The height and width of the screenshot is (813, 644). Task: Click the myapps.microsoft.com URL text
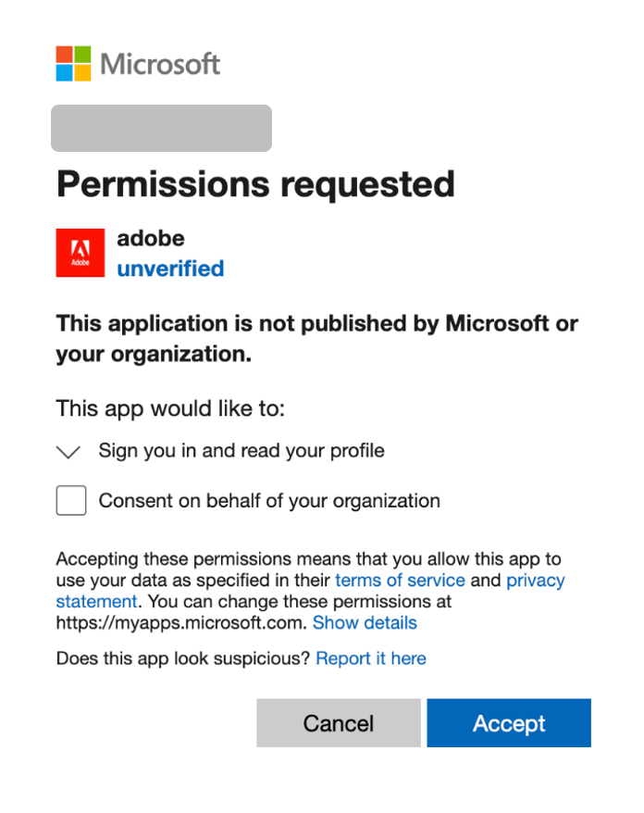point(180,622)
